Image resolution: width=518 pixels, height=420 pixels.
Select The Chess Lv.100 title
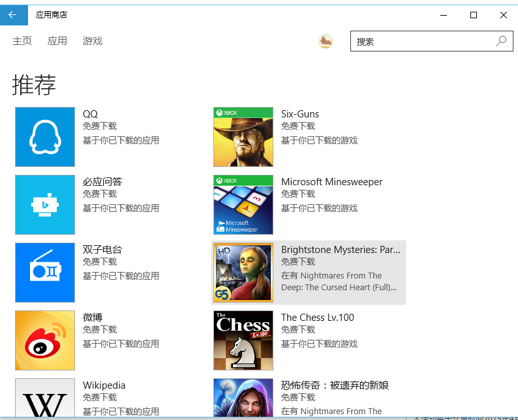coord(318,318)
